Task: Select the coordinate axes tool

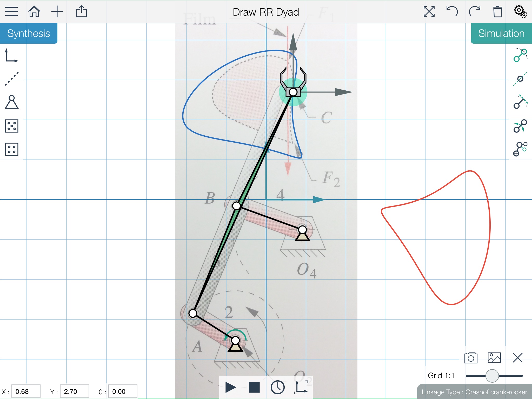Action: 12,55
